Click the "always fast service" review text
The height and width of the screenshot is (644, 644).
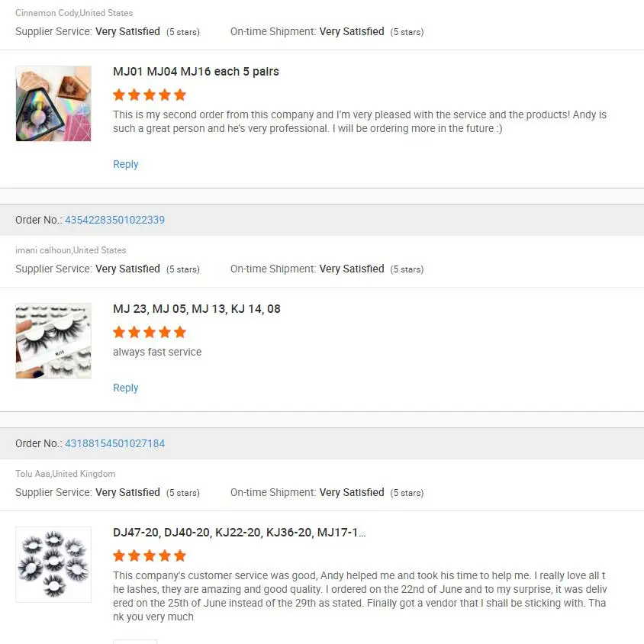157,352
